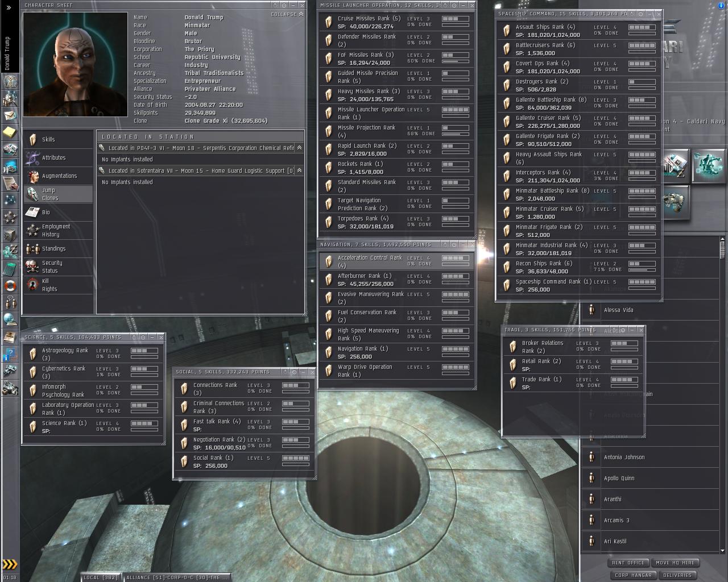Open the mail envelope icon in the sidebar
Viewport: 728px width, 582px height.
(10, 115)
